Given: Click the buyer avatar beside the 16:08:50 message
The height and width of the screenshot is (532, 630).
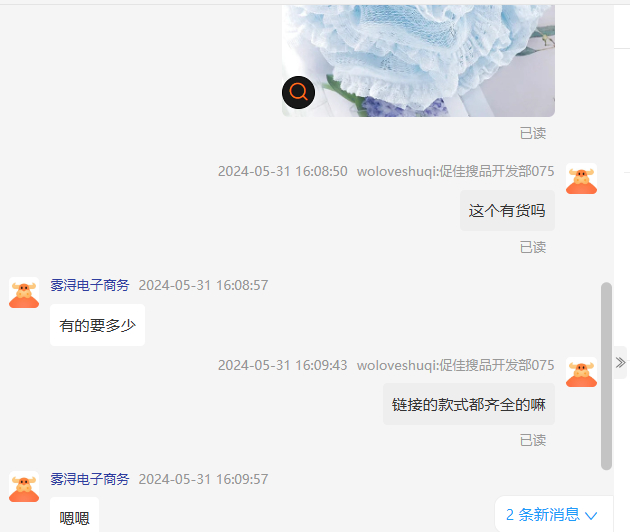Looking at the screenshot, I should [x=581, y=179].
